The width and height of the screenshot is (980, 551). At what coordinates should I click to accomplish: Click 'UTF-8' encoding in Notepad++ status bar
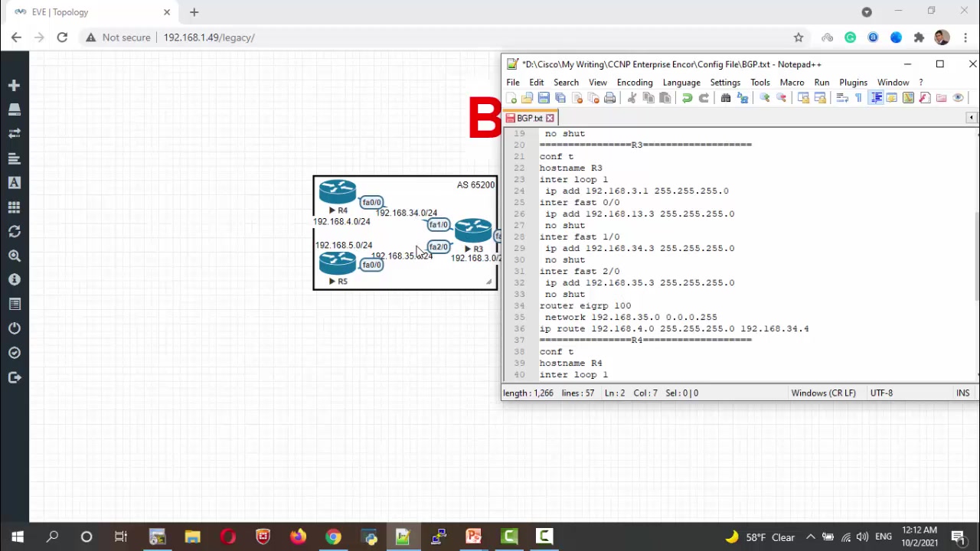click(881, 393)
